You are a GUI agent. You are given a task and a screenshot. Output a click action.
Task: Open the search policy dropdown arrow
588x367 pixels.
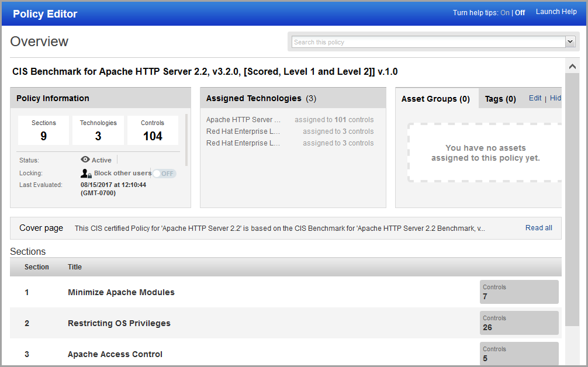(x=570, y=41)
